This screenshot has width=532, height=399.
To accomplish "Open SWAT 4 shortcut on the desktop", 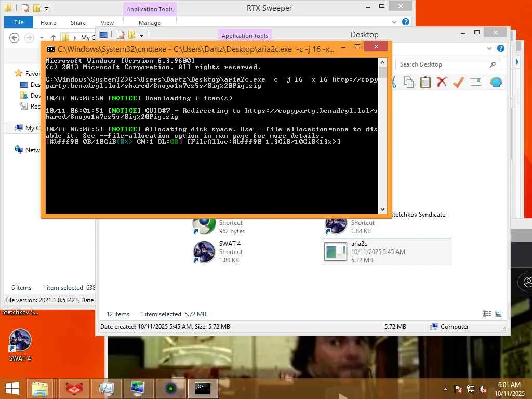I will coord(20,345).
